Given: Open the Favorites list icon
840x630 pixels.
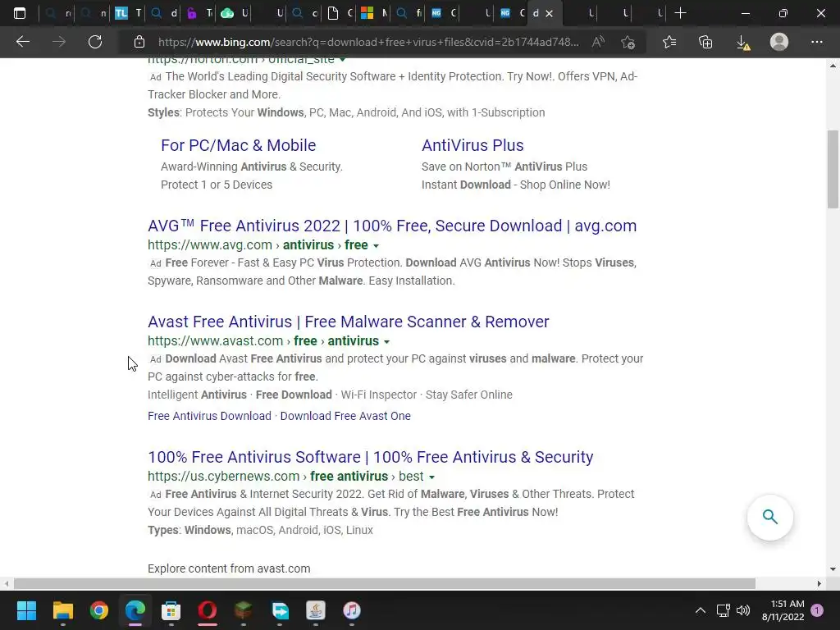Looking at the screenshot, I should click(669, 42).
